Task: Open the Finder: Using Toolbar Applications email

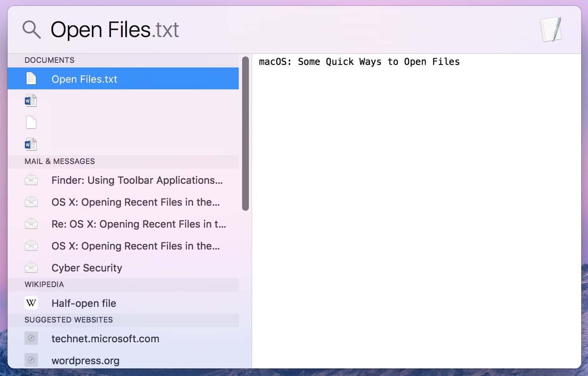Action: click(x=137, y=180)
